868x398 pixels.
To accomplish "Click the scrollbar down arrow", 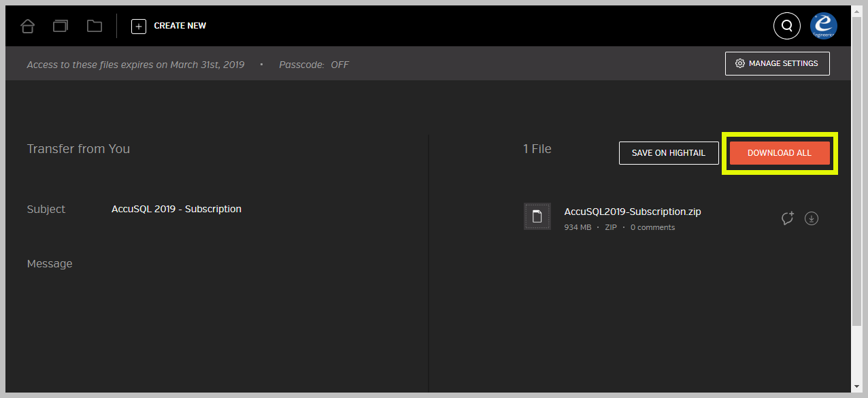I will tap(856, 386).
